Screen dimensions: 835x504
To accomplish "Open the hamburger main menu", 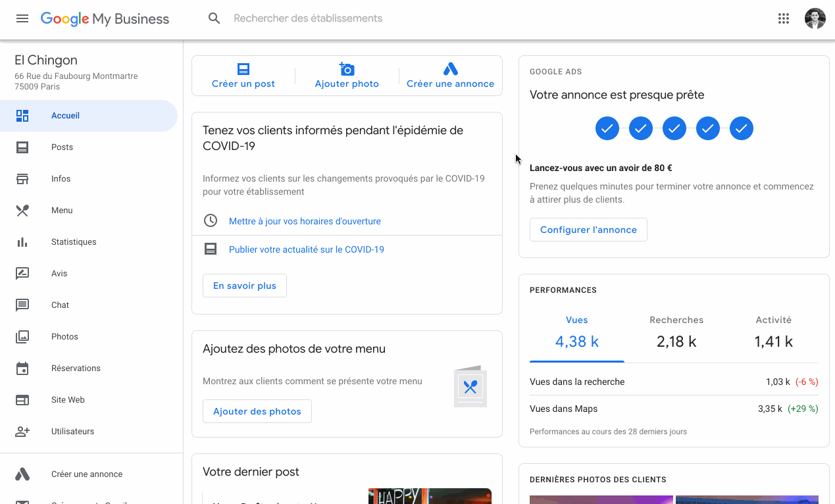I will (x=22, y=18).
